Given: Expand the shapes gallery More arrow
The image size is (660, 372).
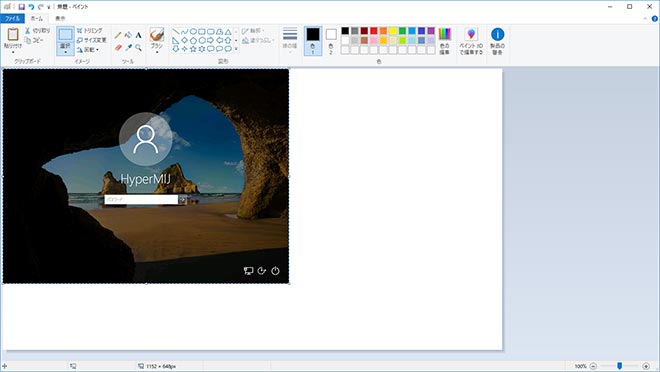Looking at the screenshot, I should point(236,49).
